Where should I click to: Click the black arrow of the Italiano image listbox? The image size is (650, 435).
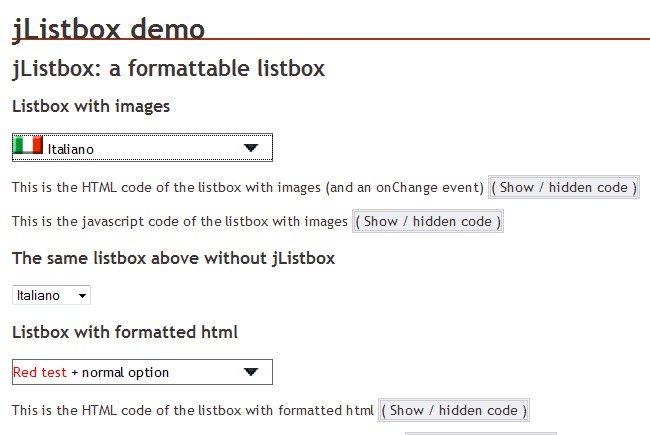(x=251, y=148)
